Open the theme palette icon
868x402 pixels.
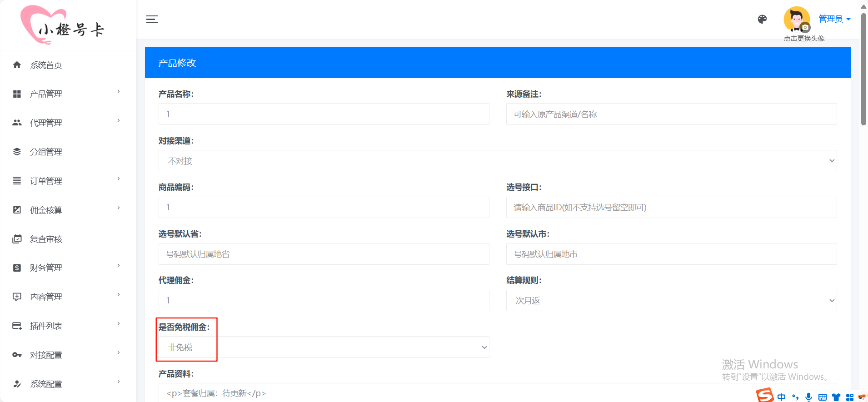762,19
